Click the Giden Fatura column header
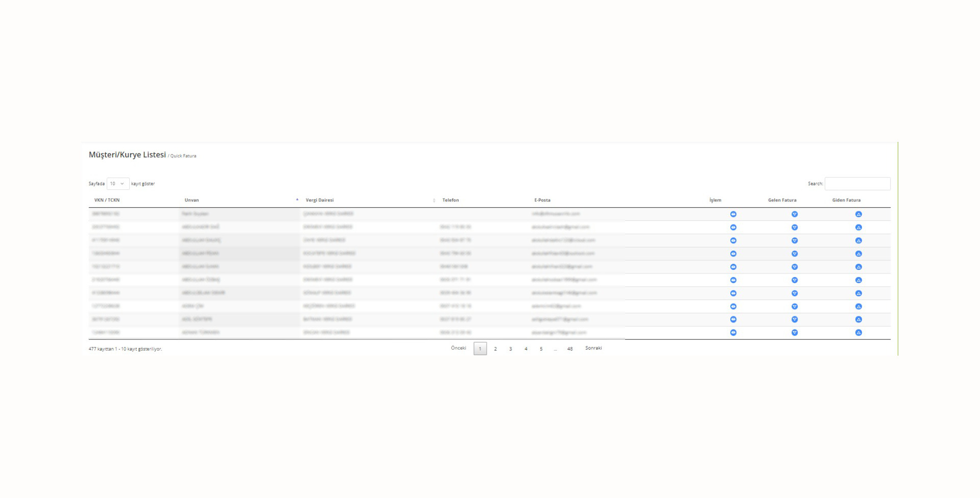 (x=846, y=200)
